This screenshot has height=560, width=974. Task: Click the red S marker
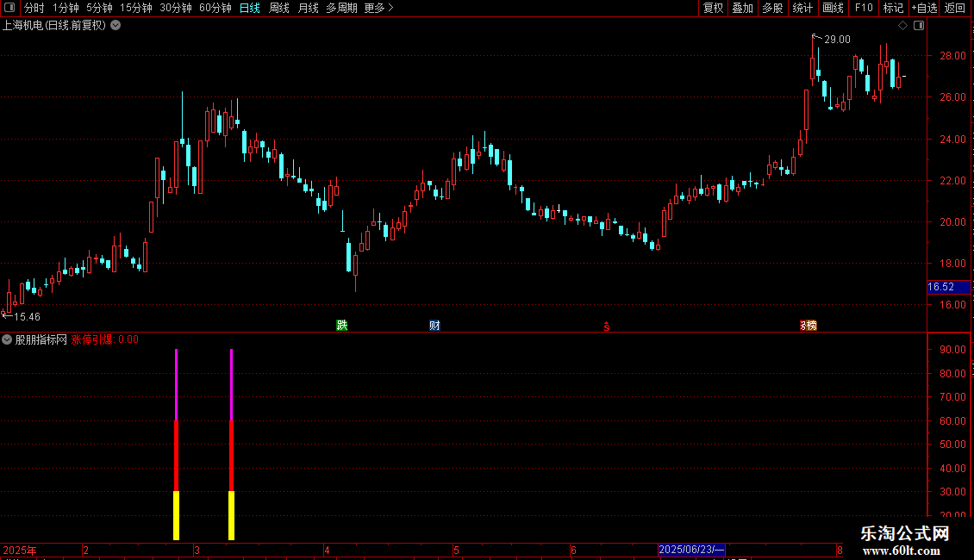[x=607, y=327]
